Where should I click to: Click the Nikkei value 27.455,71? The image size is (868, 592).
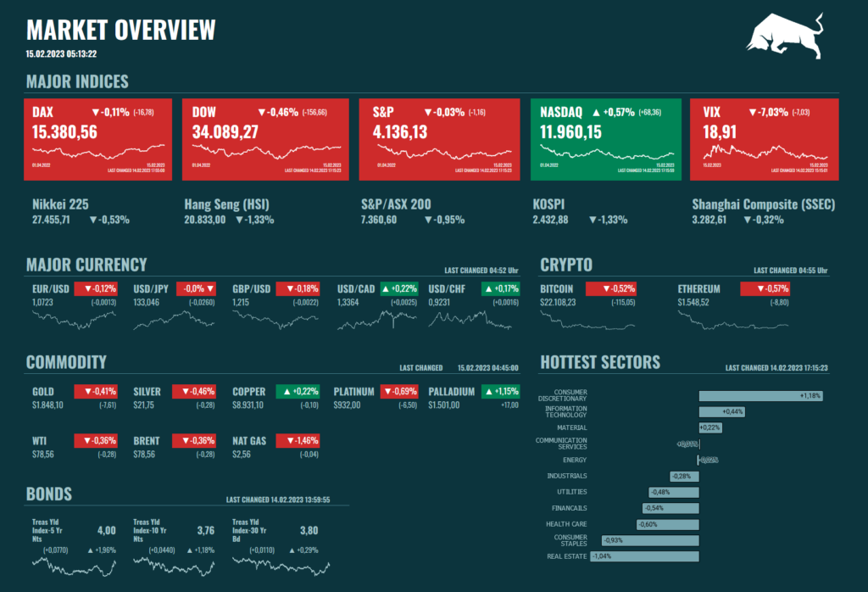click(x=51, y=220)
